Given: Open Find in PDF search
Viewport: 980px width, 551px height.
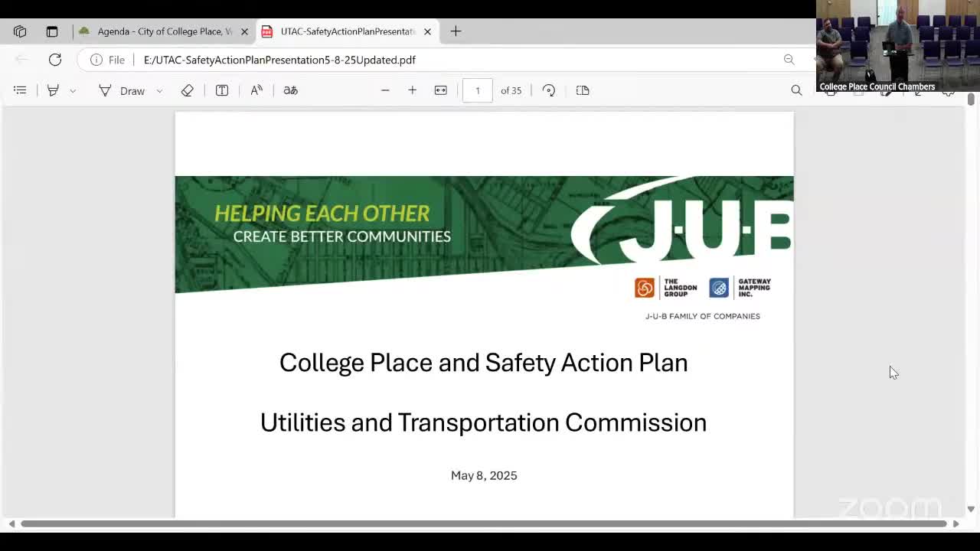Looking at the screenshot, I should 796,90.
